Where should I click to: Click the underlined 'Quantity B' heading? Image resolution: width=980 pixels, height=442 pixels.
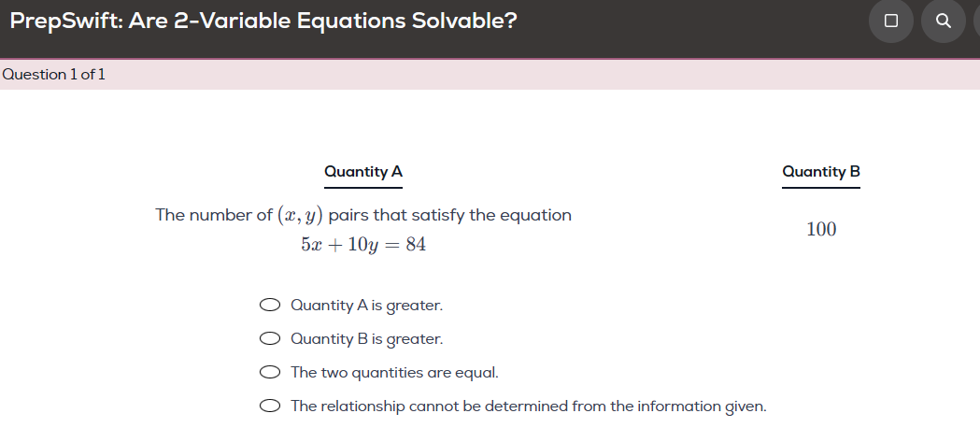(x=821, y=172)
